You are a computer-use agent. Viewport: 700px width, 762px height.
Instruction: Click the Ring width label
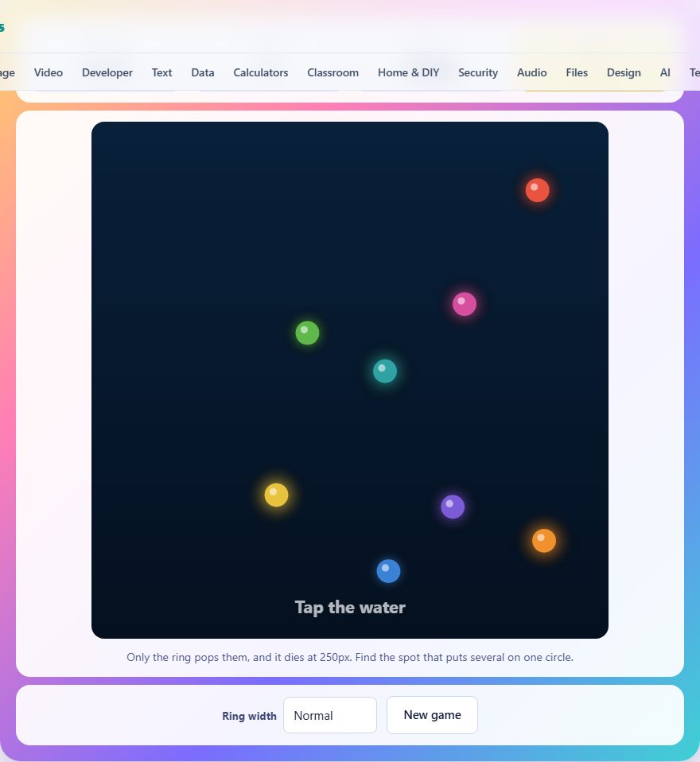pos(250,716)
